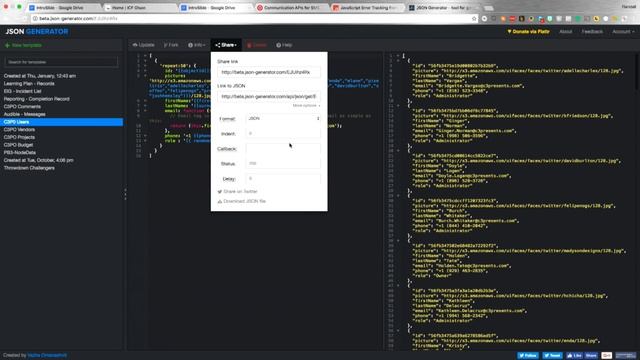This screenshot has width=640, height=360.
Task: Click the Callback input field
Action: click(283, 149)
